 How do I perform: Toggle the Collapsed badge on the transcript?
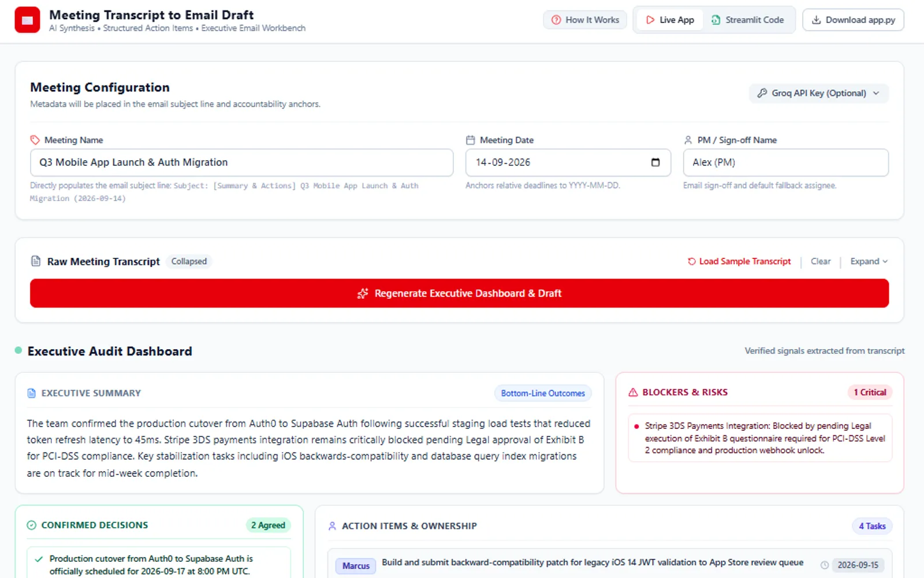189,261
